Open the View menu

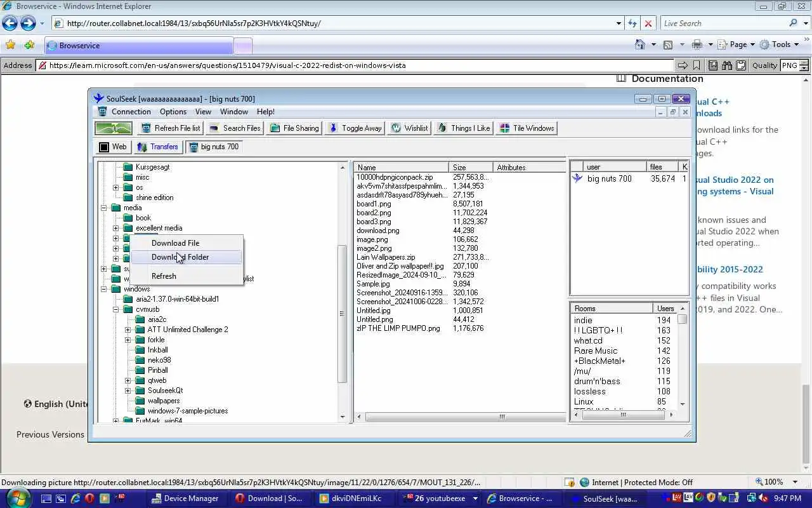click(203, 112)
